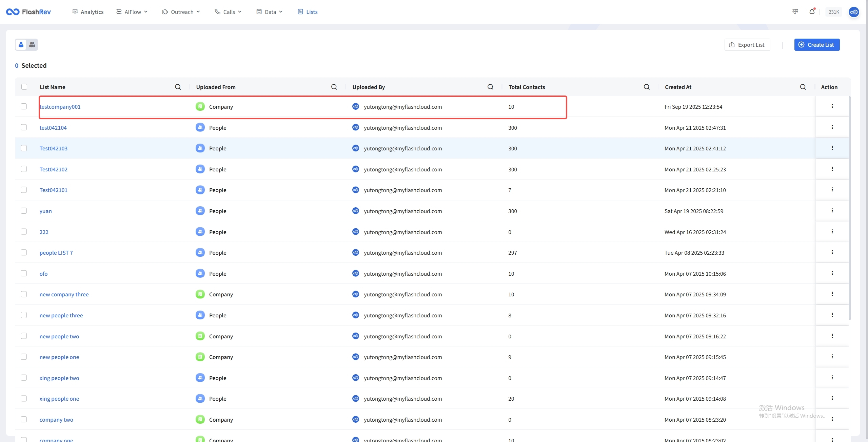Click the user avatar in top right
The width and height of the screenshot is (868, 442).
pyautogui.click(x=854, y=12)
